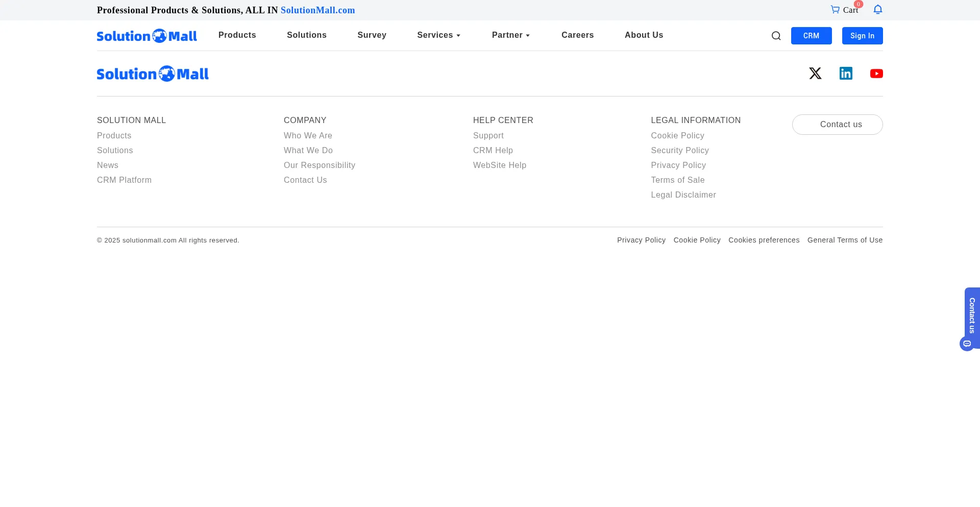Open the LinkedIn social icon
Viewport: 980px width, 507px height.
pyautogui.click(x=846, y=74)
